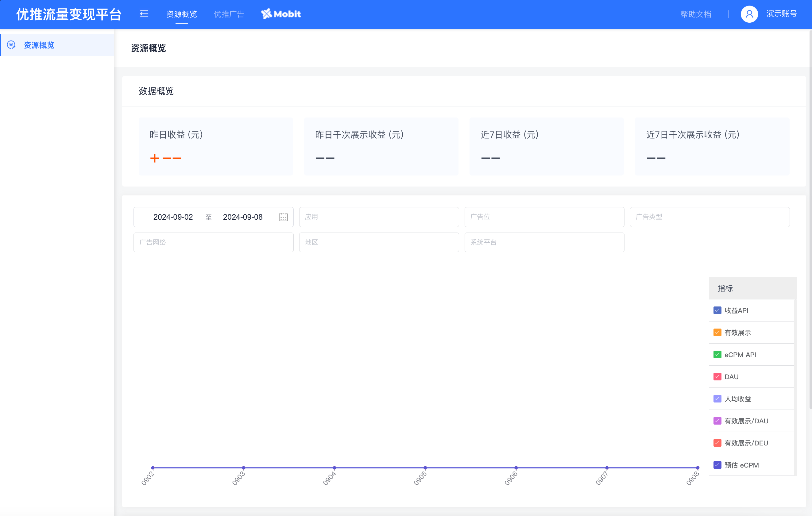Open the 帮助文档 link

click(x=696, y=14)
